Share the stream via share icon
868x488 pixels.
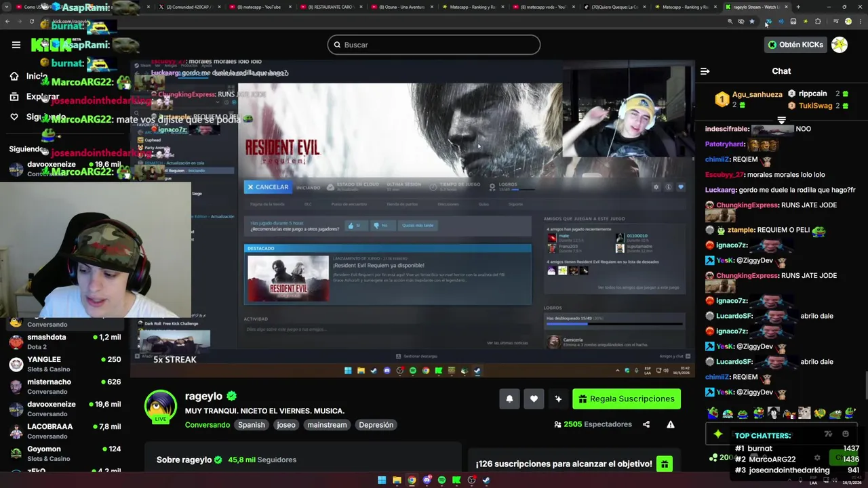(646, 424)
